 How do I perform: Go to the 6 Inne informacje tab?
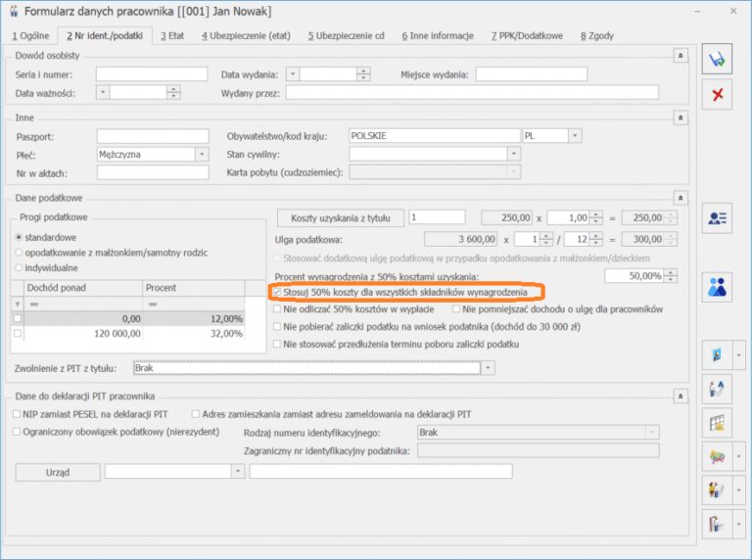pos(438,35)
